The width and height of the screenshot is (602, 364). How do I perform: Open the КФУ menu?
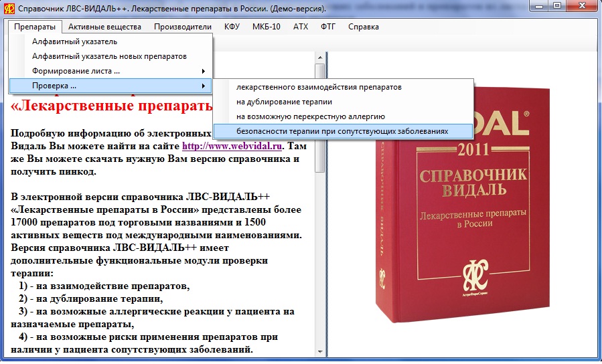pyautogui.click(x=232, y=27)
